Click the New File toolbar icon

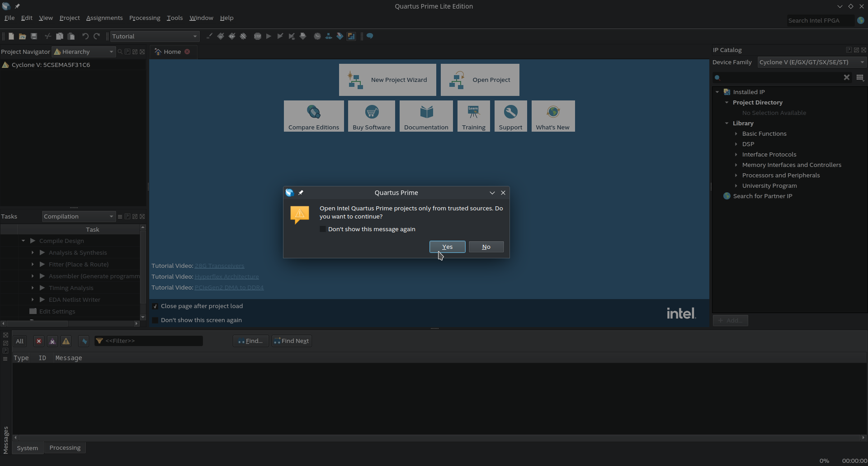11,36
